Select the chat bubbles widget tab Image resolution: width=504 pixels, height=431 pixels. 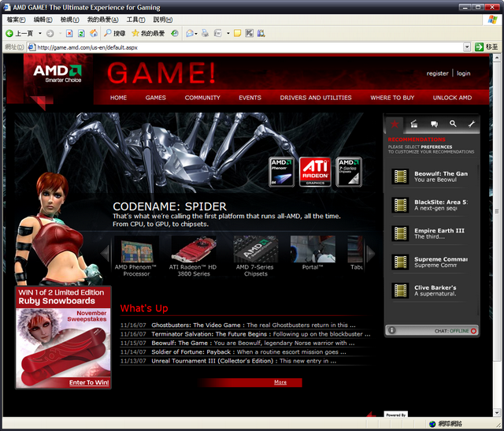(x=434, y=124)
